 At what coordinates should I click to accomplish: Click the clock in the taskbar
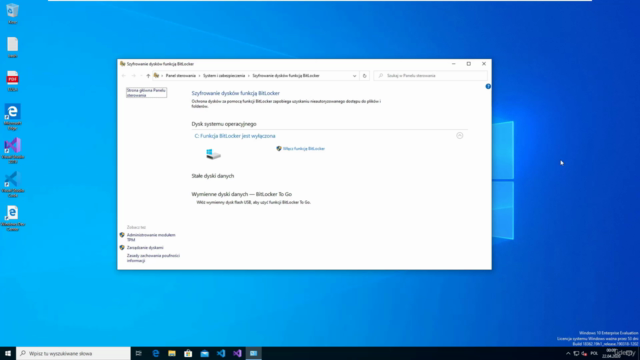tap(611, 353)
